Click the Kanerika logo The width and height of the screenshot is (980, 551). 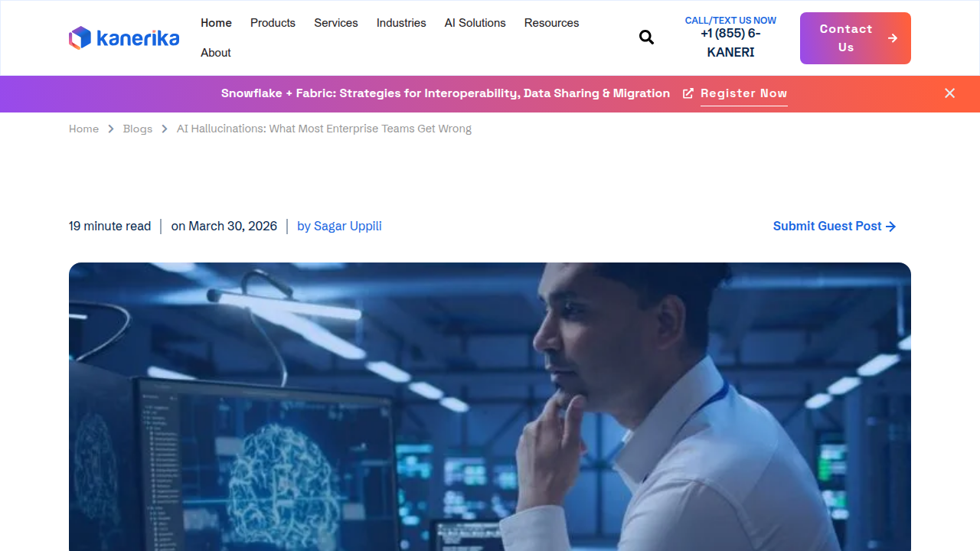pos(124,37)
